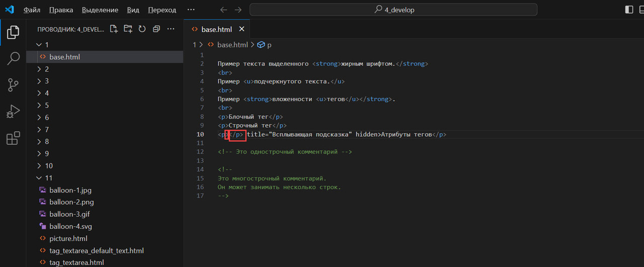The image size is (644, 267).
Task: Click the Блочный тег text
Action: pyautogui.click(x=249, y=117)
